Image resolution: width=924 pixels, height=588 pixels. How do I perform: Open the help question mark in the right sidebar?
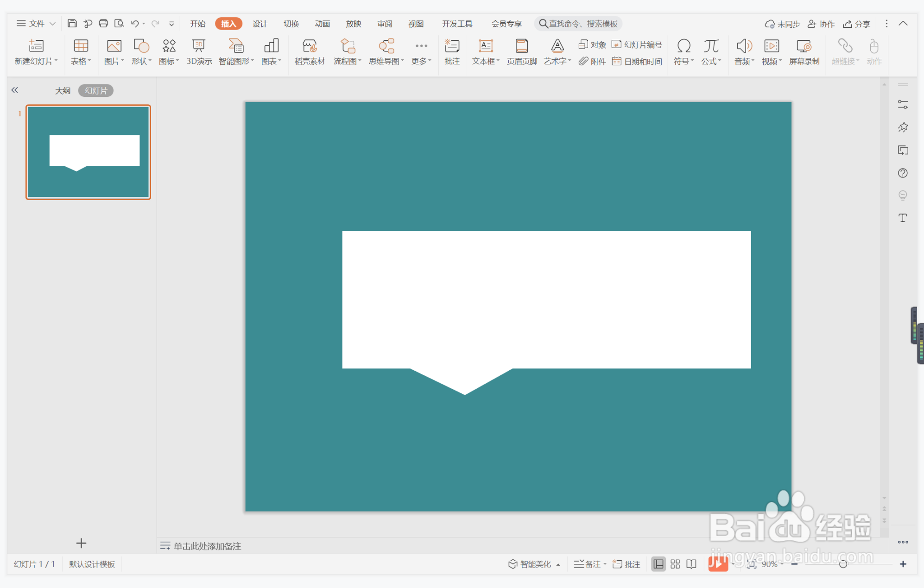[x=903, y=173]
